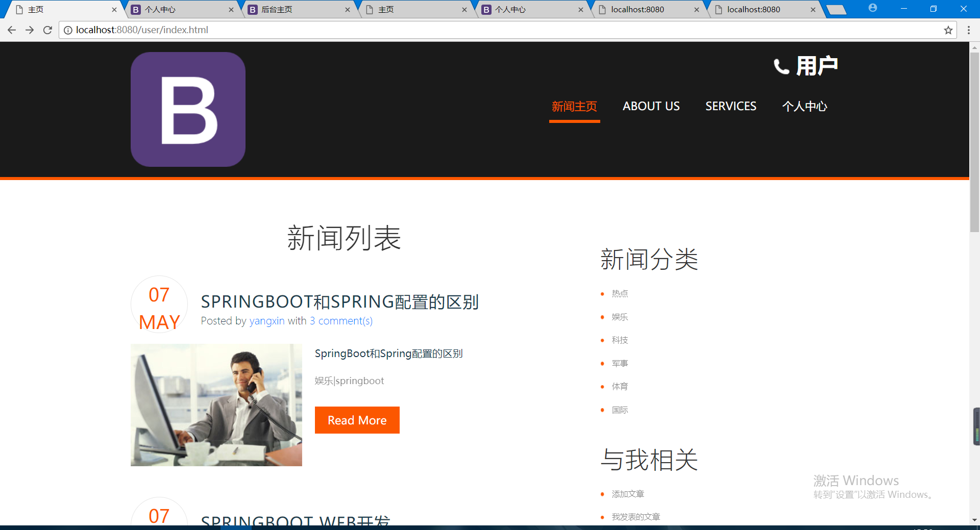Open author link yangxin
The width and height of the screenshot is (980, 530).
coord(267,321)
